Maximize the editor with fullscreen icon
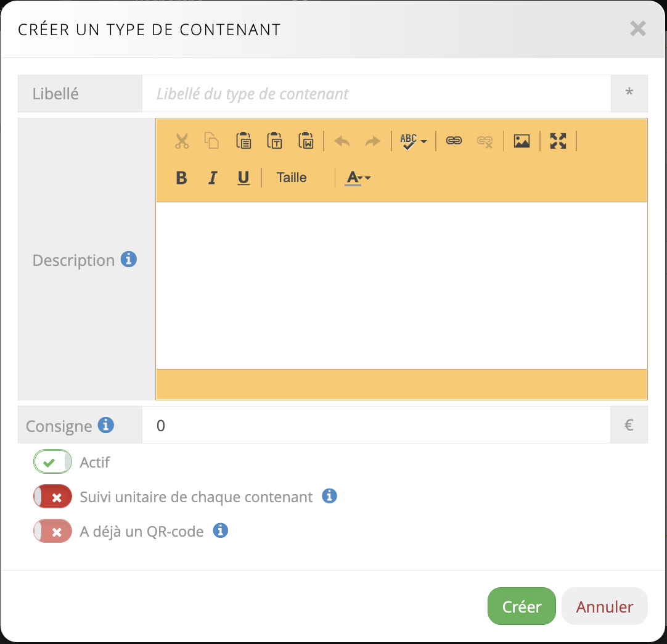The width and height of the screenshot is (667, 644). pyautogui.click(x=558, y=141)
